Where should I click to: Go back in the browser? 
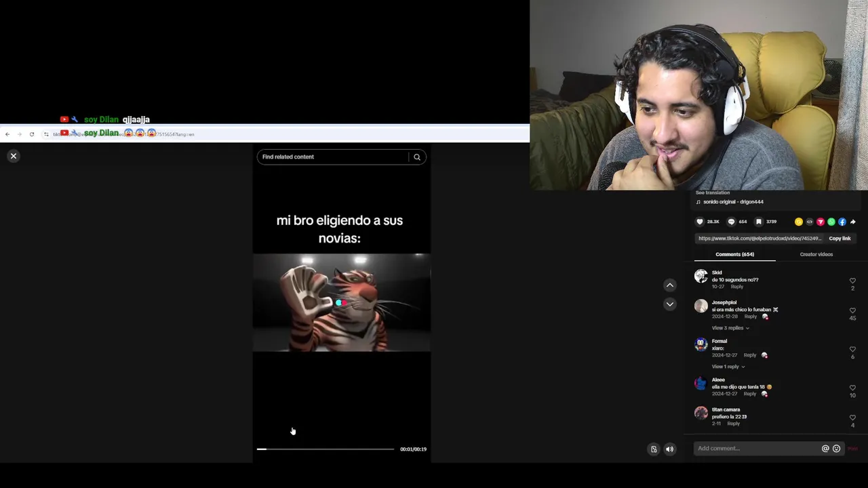point(7,134)
